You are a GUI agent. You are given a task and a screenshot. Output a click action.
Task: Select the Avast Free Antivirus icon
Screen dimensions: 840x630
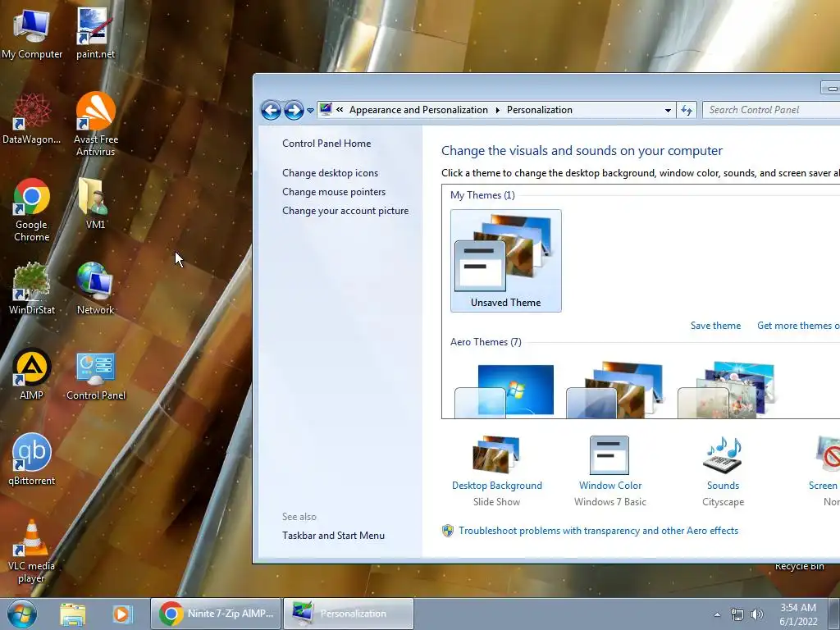click(x=96, y=125)
